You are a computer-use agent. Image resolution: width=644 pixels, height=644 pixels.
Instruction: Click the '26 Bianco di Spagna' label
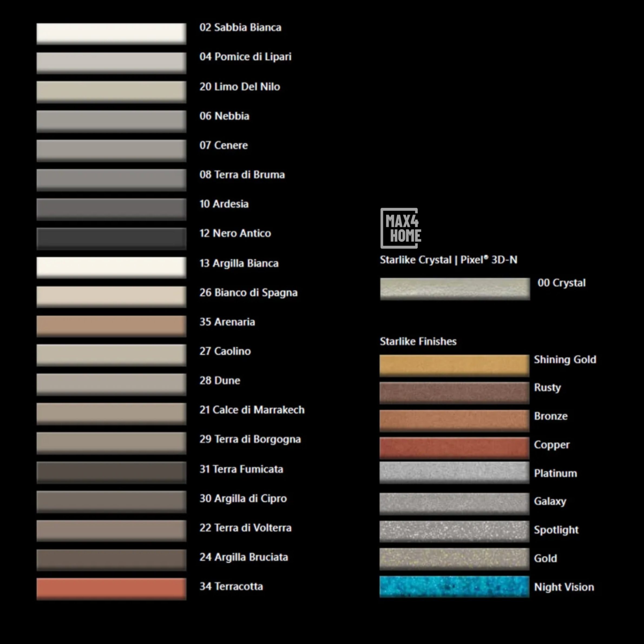[248, 293]
